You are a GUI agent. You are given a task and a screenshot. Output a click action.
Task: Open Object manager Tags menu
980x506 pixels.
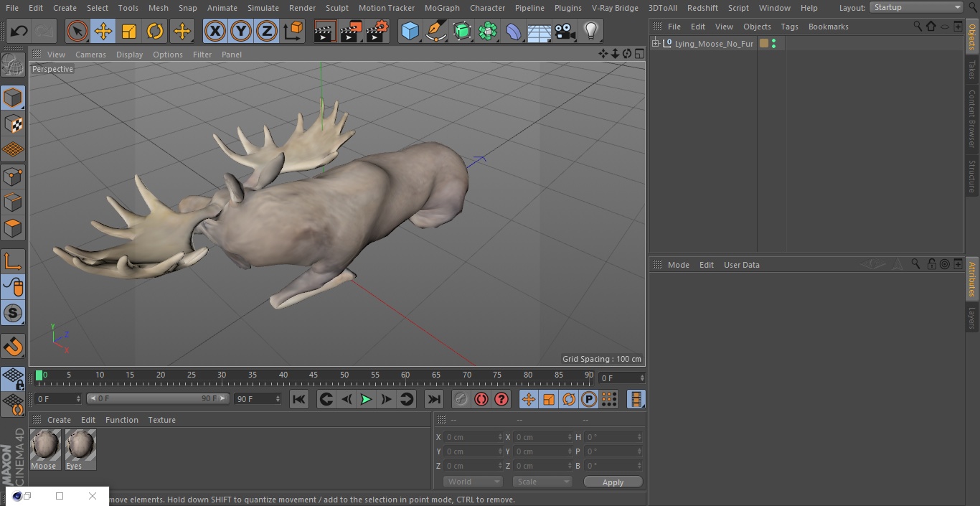pyautogui.click(x=789, y=27)
